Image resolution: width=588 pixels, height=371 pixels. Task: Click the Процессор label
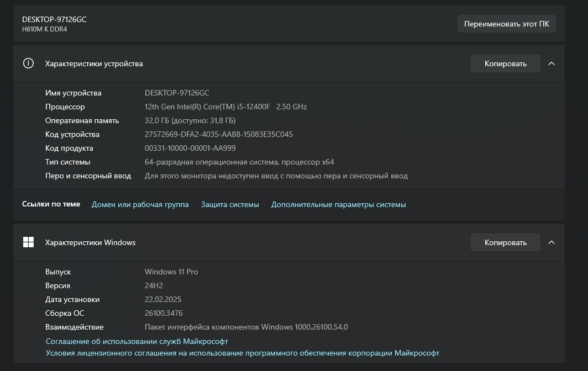[65, 107]
